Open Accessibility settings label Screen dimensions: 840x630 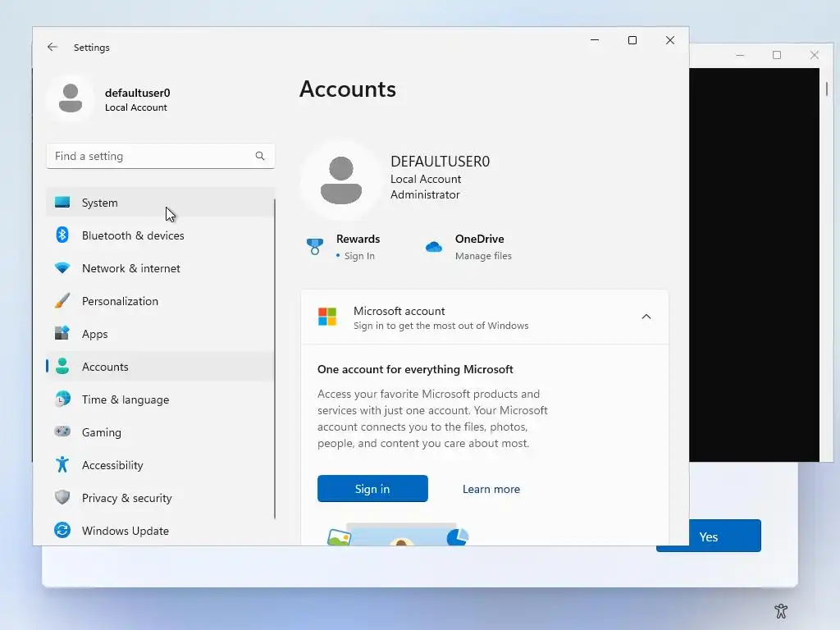(x=112, y=465)
